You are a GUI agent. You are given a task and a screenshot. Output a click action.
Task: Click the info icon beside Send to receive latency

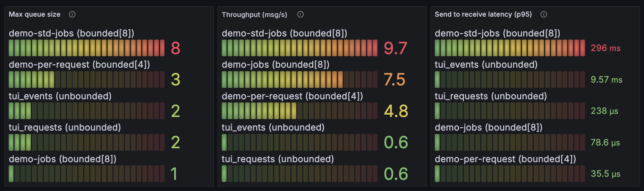[x=544, y=14]
